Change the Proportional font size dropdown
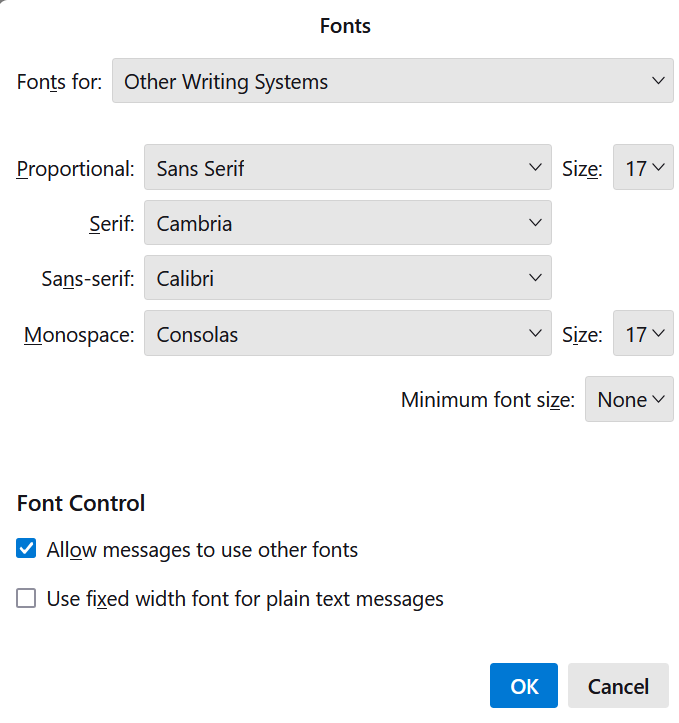The height and width of the screenshot is (723, 679). tap(643, 167)
